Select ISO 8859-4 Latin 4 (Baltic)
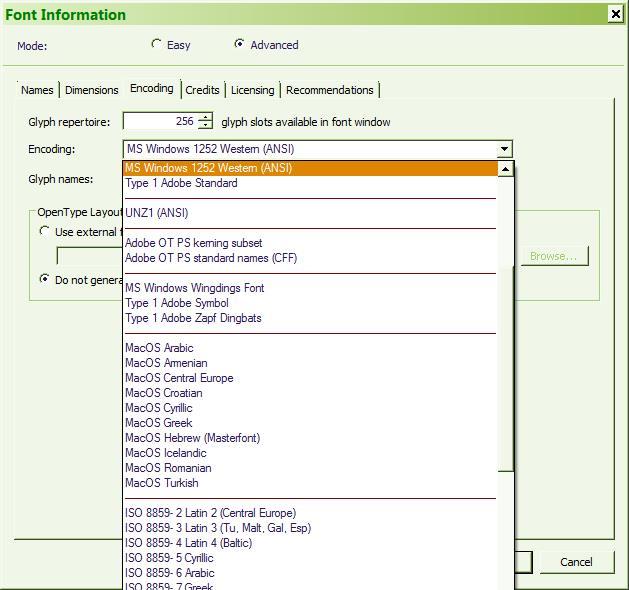629x590 pixels. point(310,543)
